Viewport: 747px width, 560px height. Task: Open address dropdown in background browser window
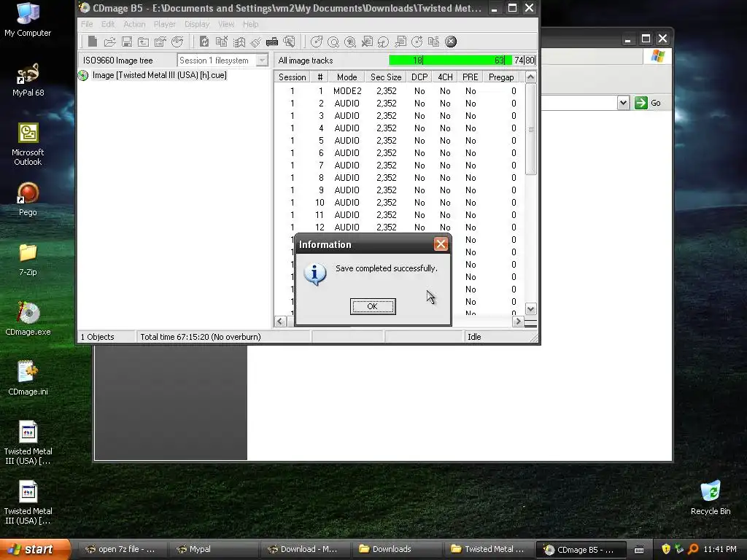tap(623, 103)
